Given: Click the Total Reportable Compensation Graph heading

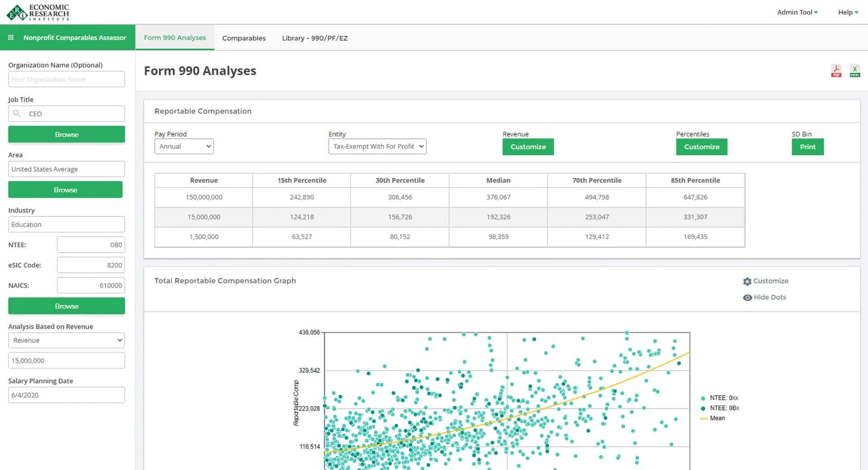Looking at the screenshot, I should [225, 281].
